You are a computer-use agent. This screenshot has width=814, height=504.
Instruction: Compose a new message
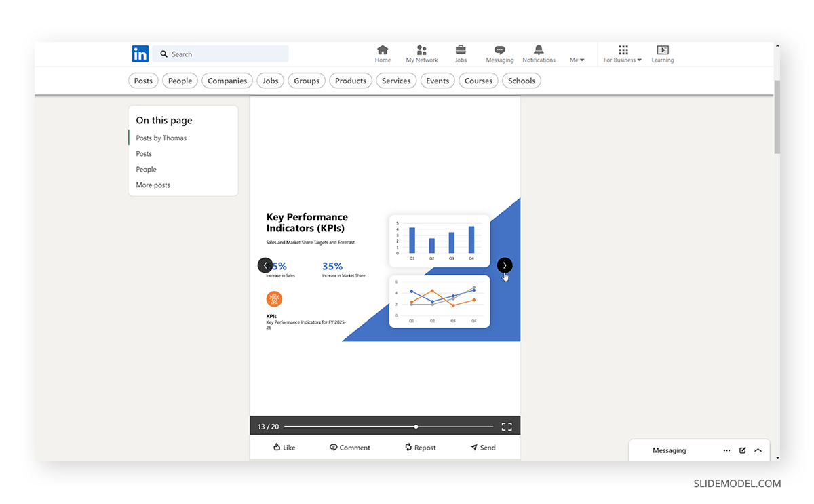pyautogui.click(x=743, y=450)
